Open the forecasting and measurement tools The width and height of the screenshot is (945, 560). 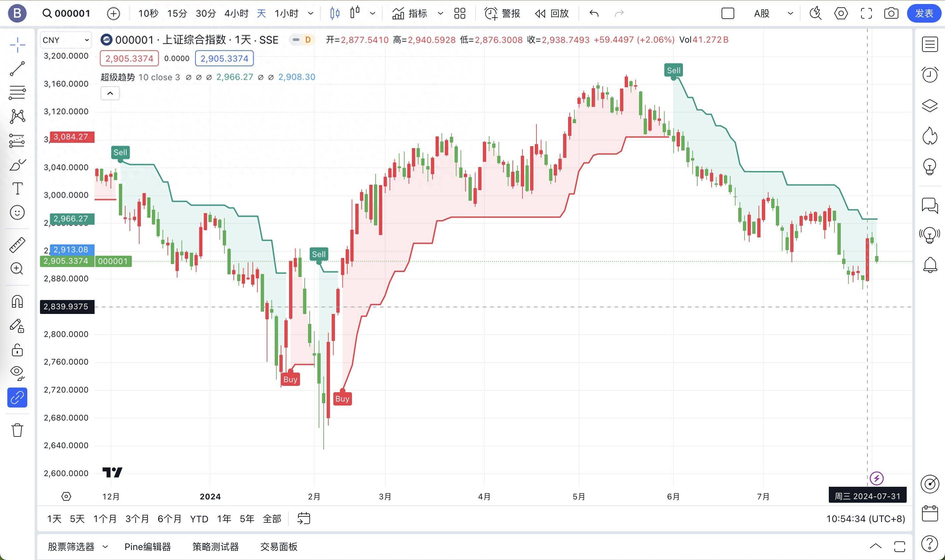17,141
